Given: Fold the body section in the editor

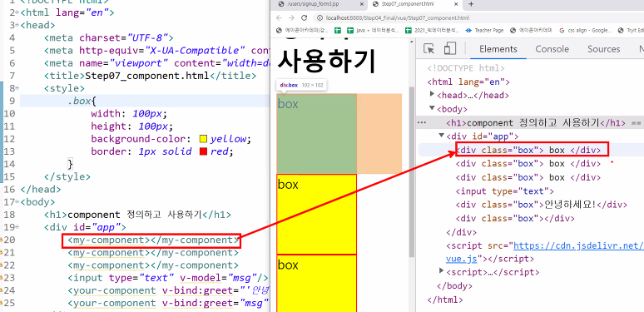Looking at the screenshot, I should (17, 202).
